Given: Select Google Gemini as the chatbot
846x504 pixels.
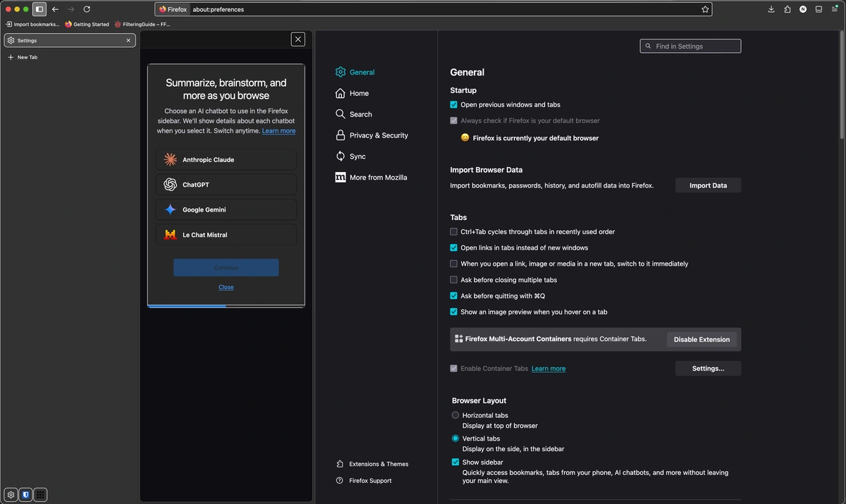Looking at the screenshot, I should pos(226,209).
